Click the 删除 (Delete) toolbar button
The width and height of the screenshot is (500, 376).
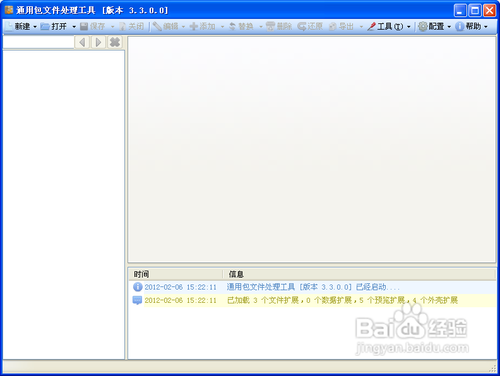279,26
